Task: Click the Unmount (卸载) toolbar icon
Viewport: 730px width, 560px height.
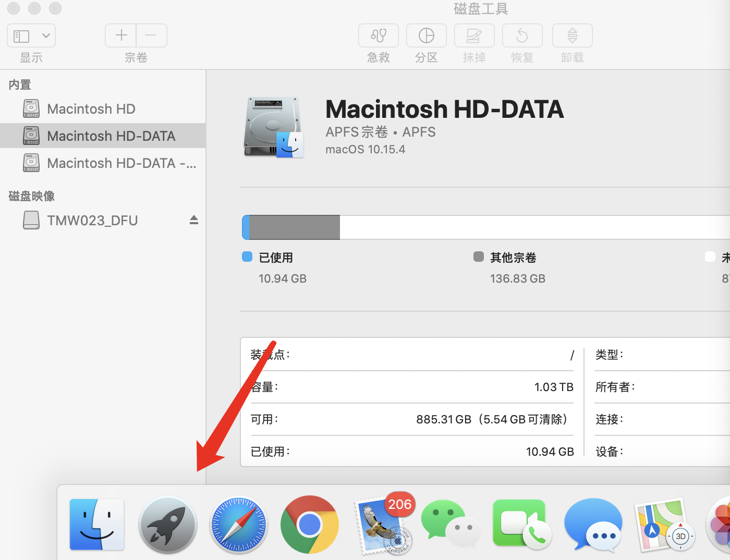Action: (x=573, y=35)
